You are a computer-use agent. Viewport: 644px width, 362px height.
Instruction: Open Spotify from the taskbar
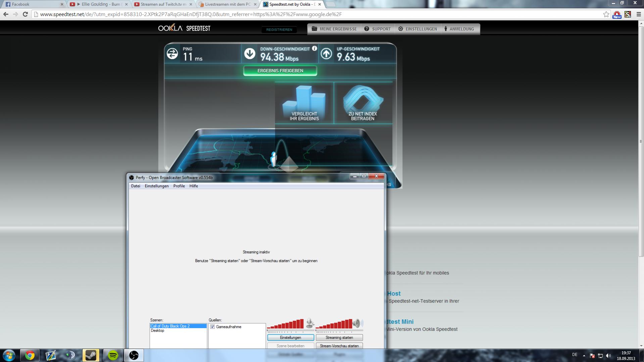[113, 355]
